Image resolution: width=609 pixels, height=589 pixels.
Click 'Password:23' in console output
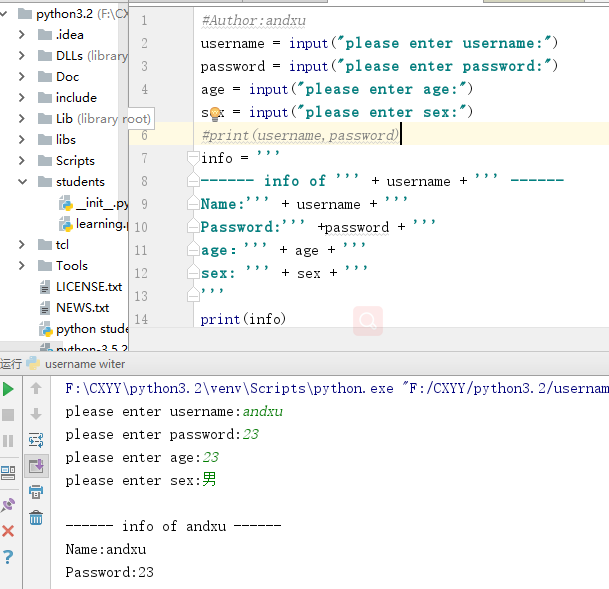[110, 572]
